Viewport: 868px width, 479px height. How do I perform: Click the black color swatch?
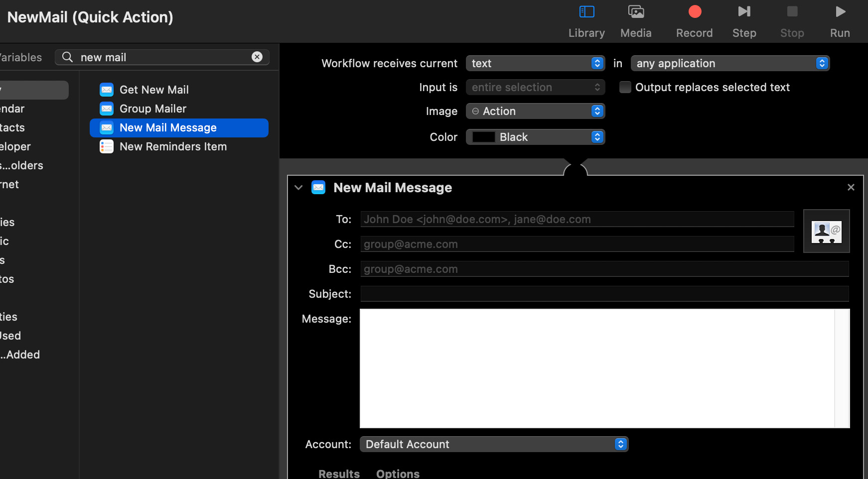click(x=483, y=137)
